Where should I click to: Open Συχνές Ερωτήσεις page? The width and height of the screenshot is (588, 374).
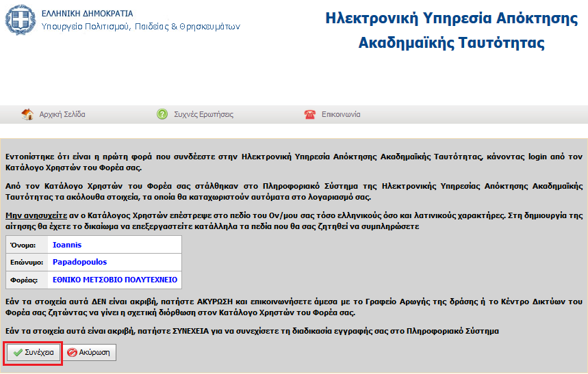coord(203,114)
